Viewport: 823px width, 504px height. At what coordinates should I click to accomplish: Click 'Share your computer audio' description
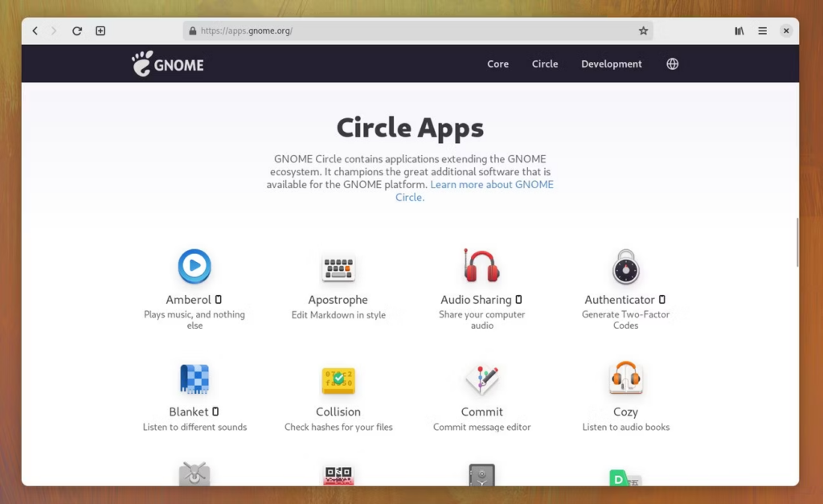[482, 320]
